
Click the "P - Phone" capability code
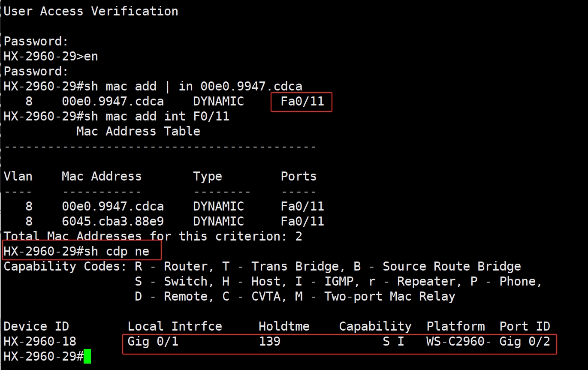click(x=503, y=281)
